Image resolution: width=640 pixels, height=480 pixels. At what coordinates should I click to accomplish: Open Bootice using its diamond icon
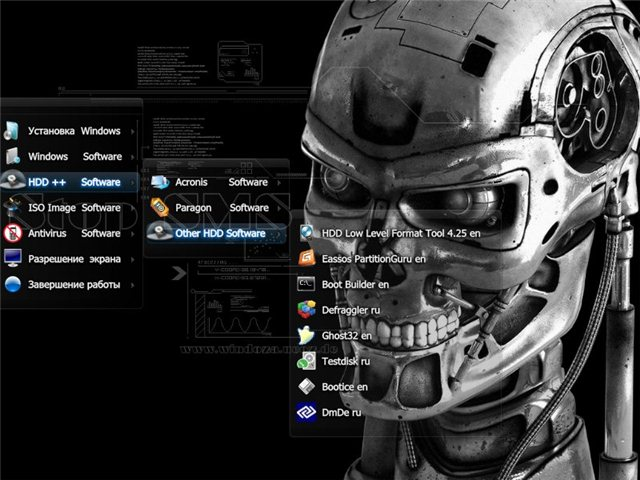[307, 387]
